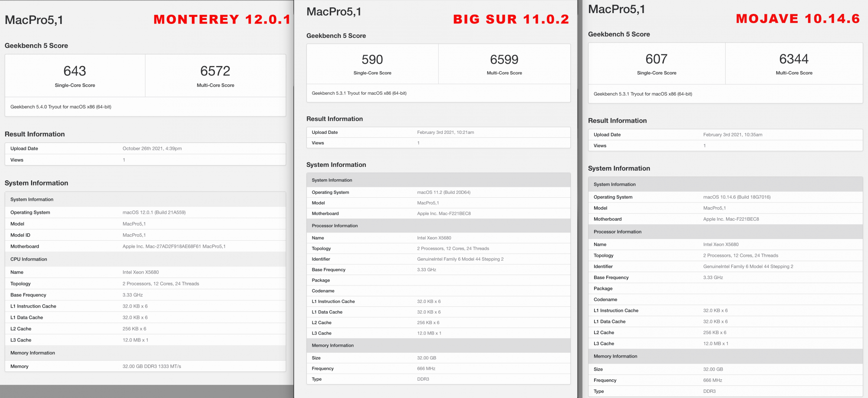Click the DDR3 type value in Big Sur panel
Viewport: 868px width, 398px height.
423,379
